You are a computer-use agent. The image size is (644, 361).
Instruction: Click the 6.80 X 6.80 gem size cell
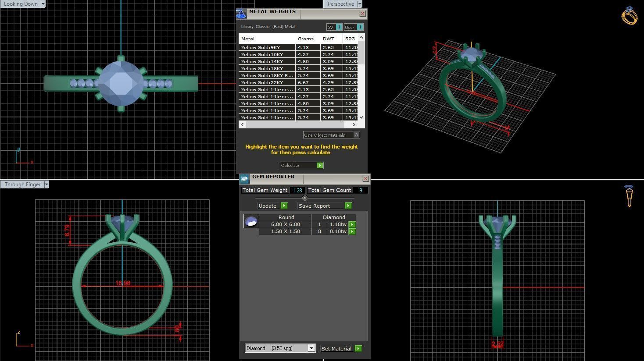285,224
